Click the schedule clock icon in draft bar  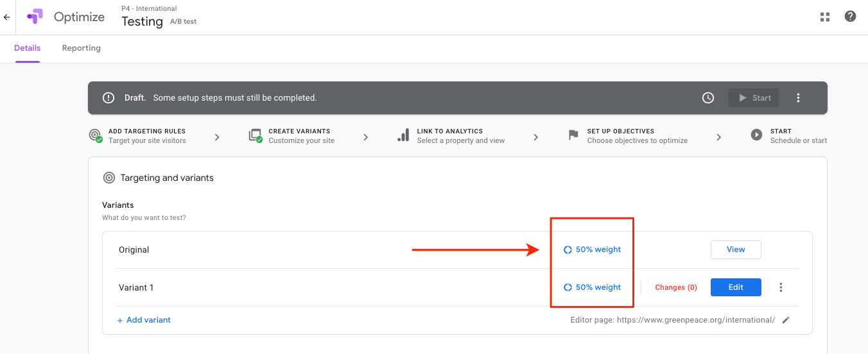[707, 98]
